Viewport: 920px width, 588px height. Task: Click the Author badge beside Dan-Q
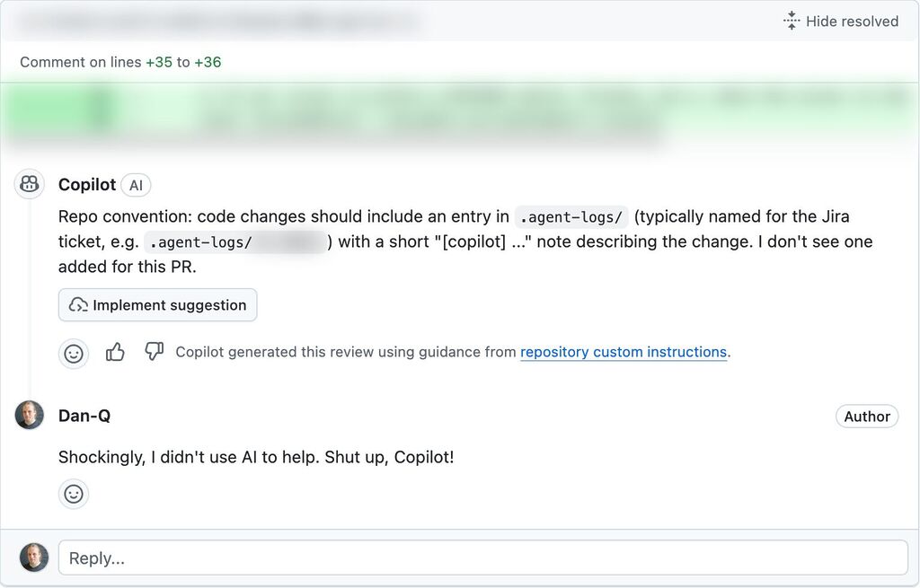click(867, 416)
